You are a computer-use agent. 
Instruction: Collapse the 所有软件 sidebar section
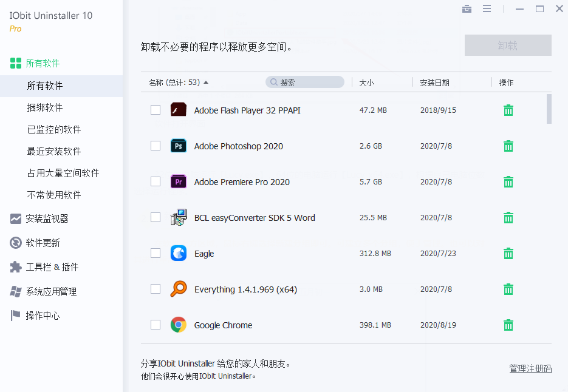tap(43, 63)
